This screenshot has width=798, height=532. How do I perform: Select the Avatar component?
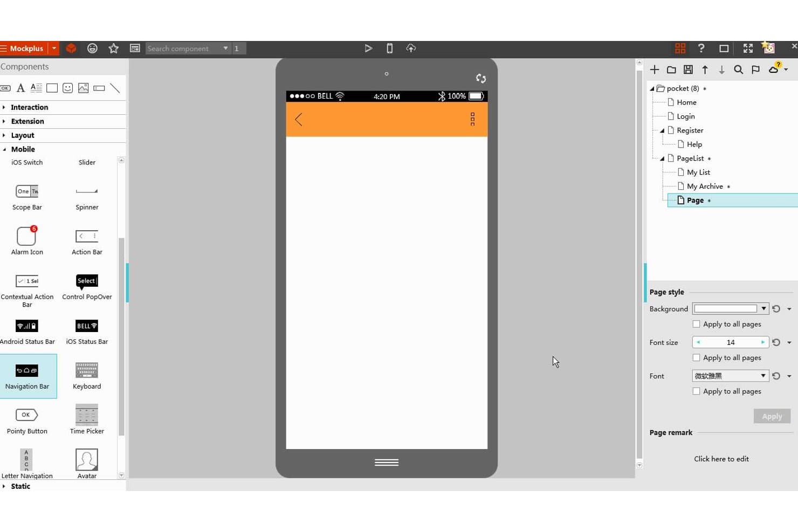(x=87, y=464)
